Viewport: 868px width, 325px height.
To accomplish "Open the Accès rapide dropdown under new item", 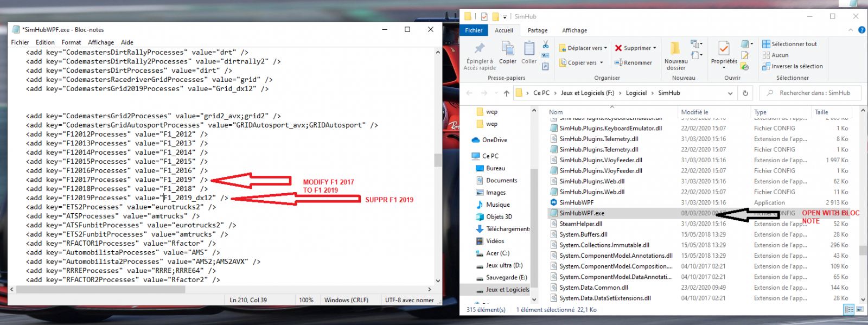I will click(x=697, y=55).
